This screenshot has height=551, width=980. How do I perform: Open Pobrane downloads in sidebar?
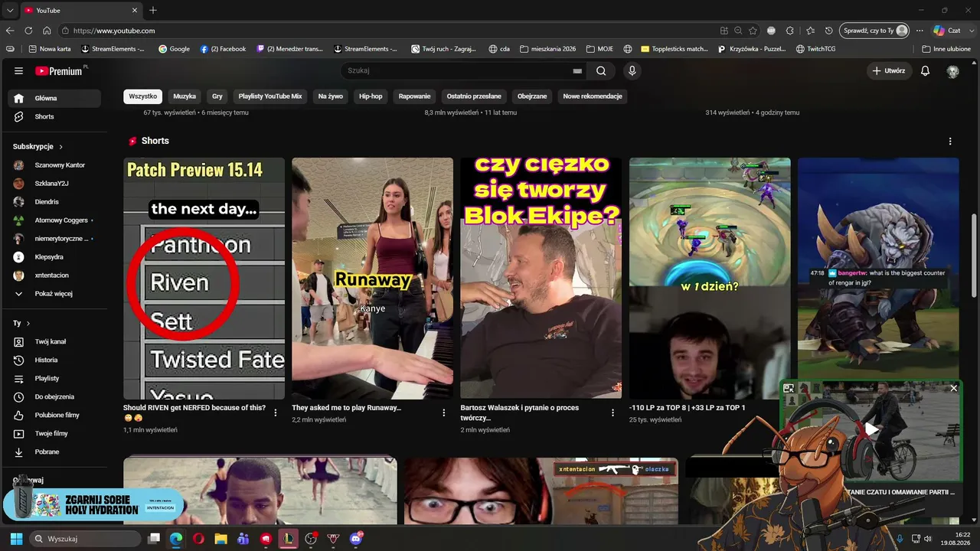[54, 452]
